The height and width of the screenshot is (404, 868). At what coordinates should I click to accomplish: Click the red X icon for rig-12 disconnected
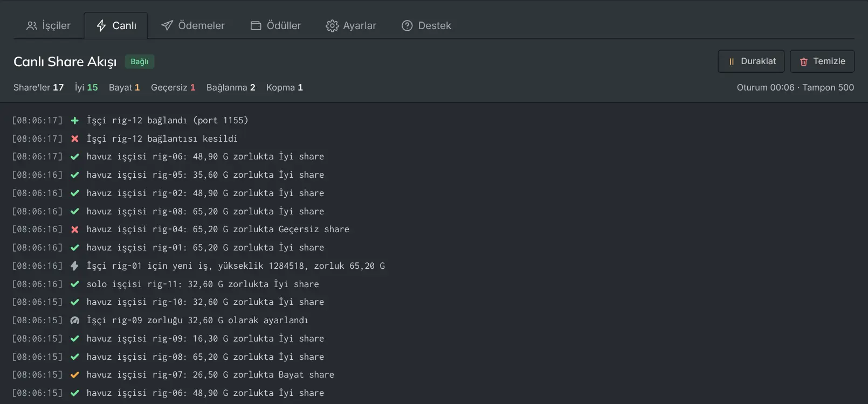(x=75, y=139)
